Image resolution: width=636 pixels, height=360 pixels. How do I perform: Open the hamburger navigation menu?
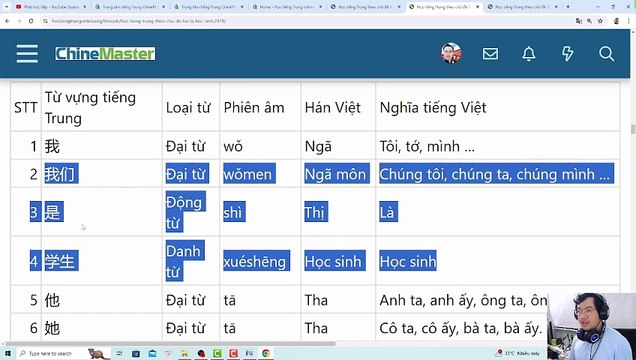tap(27, 54)
